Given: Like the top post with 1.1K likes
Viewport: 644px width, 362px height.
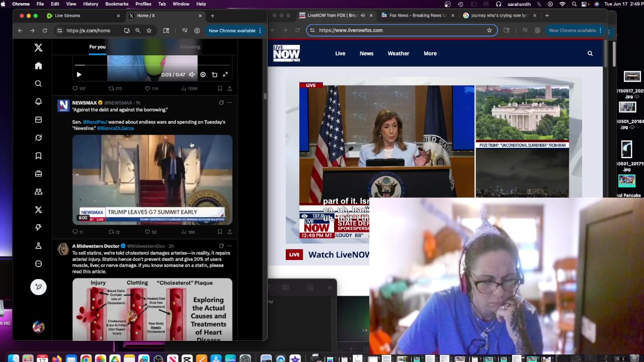Looking at the screenshot, I should coord(151,88).
